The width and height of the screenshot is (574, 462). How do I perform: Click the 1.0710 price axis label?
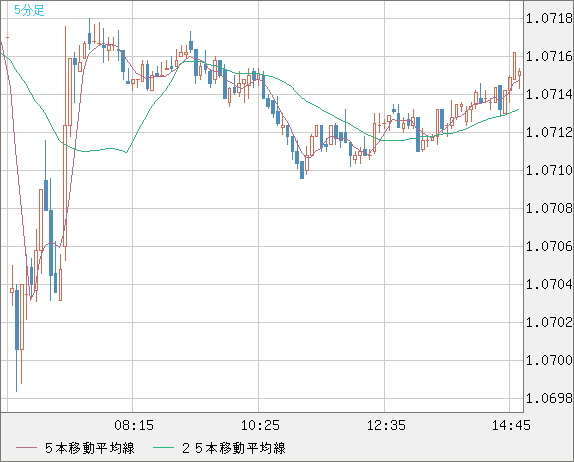pos(549,170)
